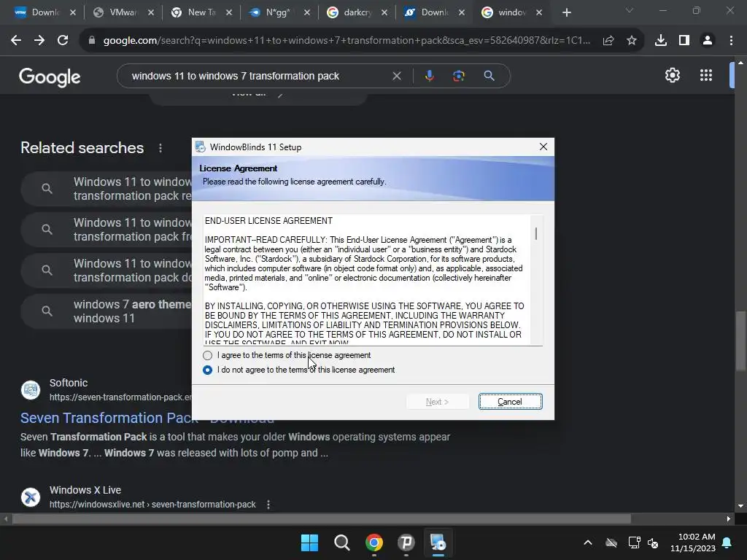Click Softonic site name in result

pyautogui.click(x=69, y=383)
